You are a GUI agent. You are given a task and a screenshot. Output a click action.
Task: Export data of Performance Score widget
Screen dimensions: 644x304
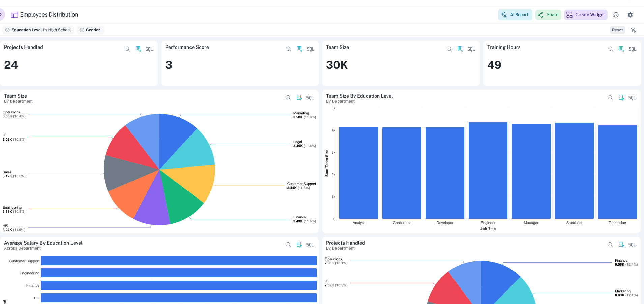pyautogui.click(x=299, y=49)
